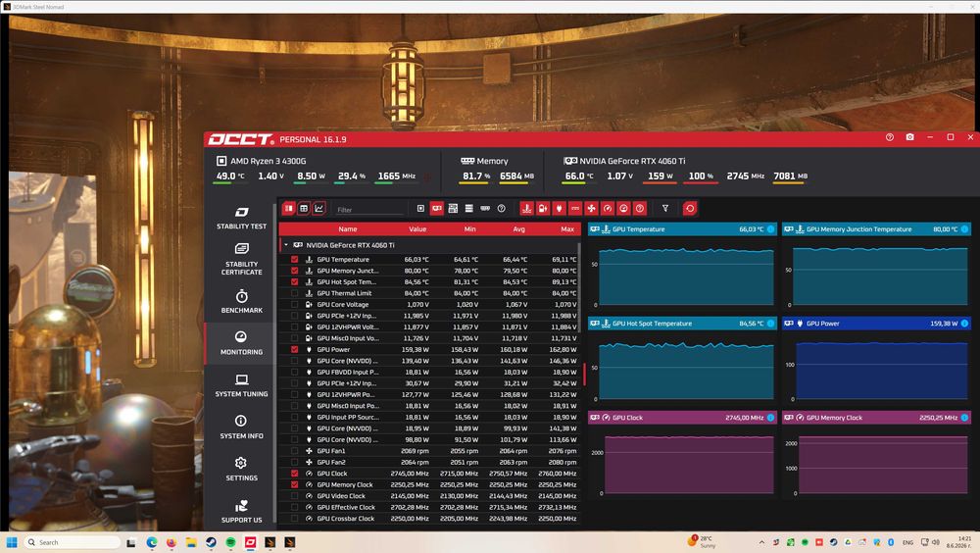Open Spotify from the taskbar

click(x=230, y=542)
